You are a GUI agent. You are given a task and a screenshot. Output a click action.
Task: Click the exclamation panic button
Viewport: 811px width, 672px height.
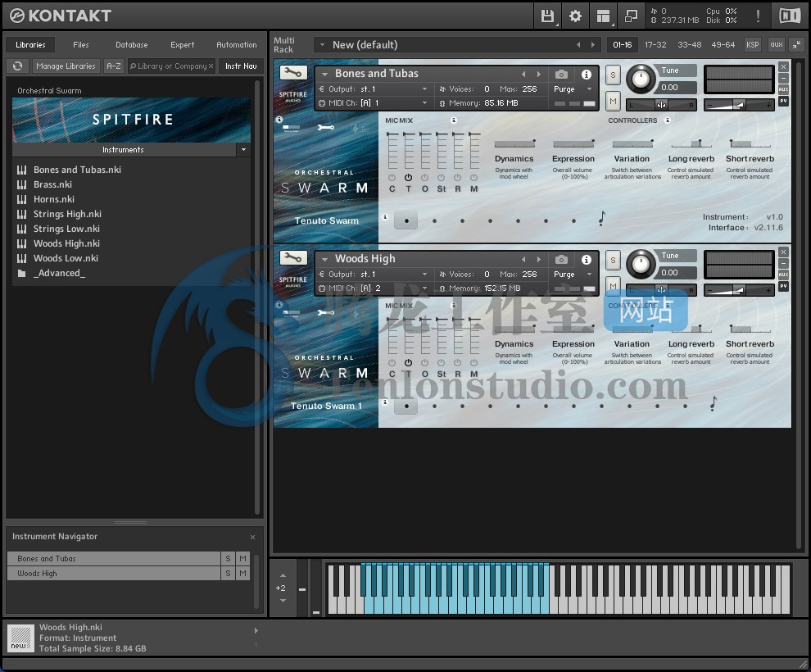coord(758,16)
